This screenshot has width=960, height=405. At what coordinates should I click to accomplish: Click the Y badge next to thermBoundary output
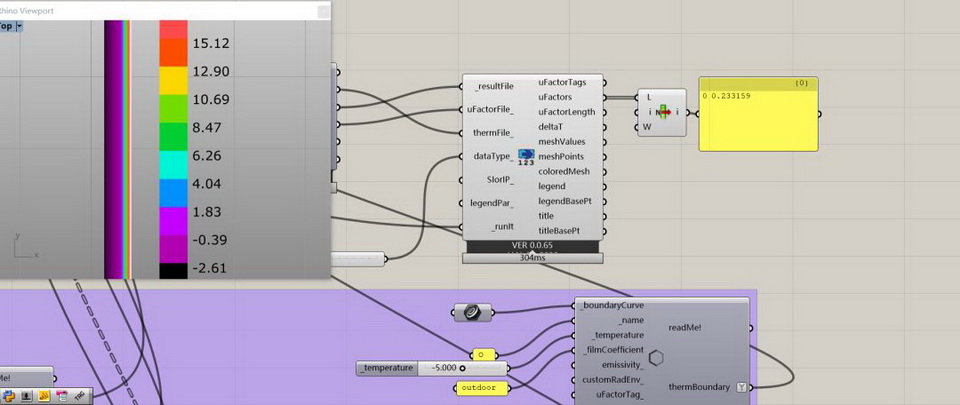coord(741,387)
